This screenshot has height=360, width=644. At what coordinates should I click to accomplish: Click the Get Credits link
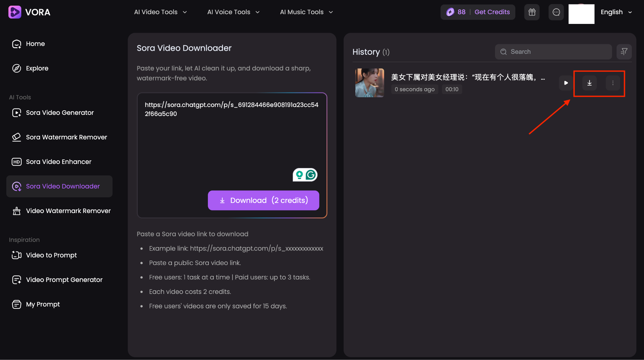click(x=492, y=12)
